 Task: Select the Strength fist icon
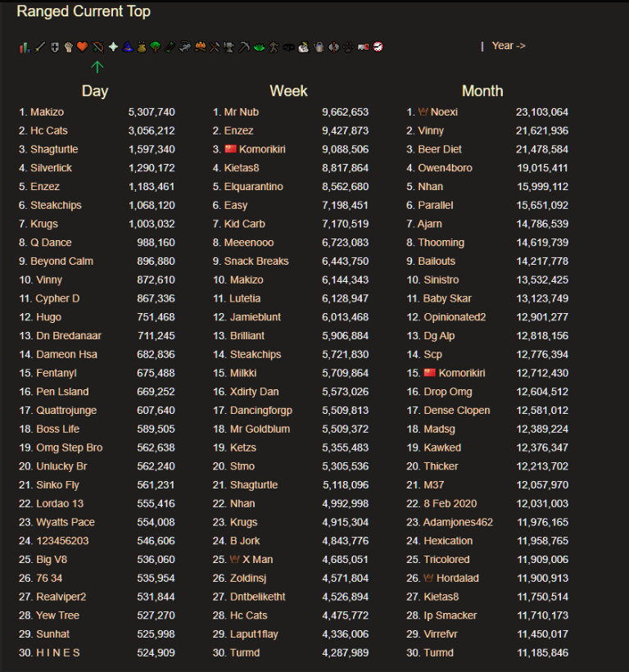[x=69, y=48]
